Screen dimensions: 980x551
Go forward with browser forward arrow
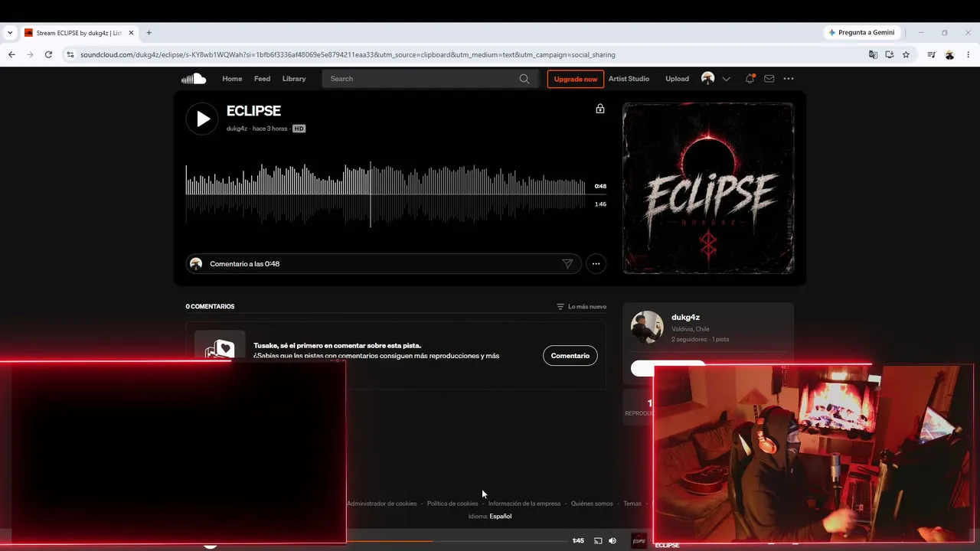point(30,54)
